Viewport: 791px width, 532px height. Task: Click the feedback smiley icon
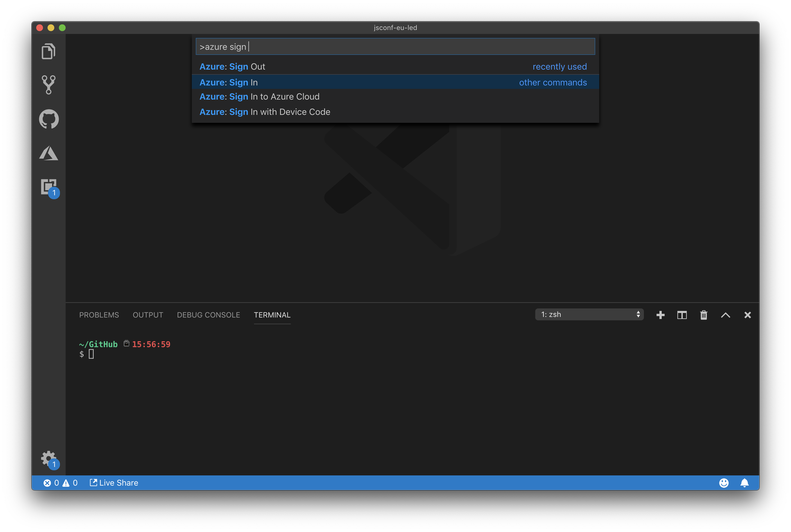tap(723, 483)
